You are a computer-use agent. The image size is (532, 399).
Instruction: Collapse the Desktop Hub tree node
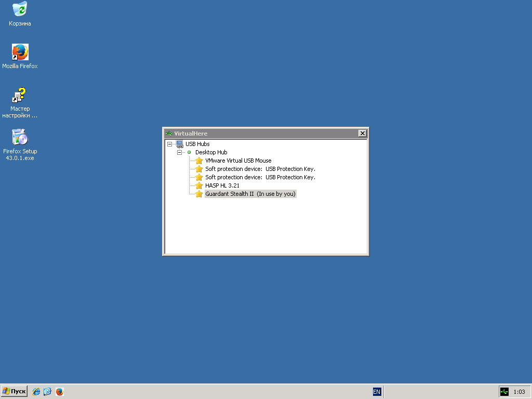coord(179,152)
